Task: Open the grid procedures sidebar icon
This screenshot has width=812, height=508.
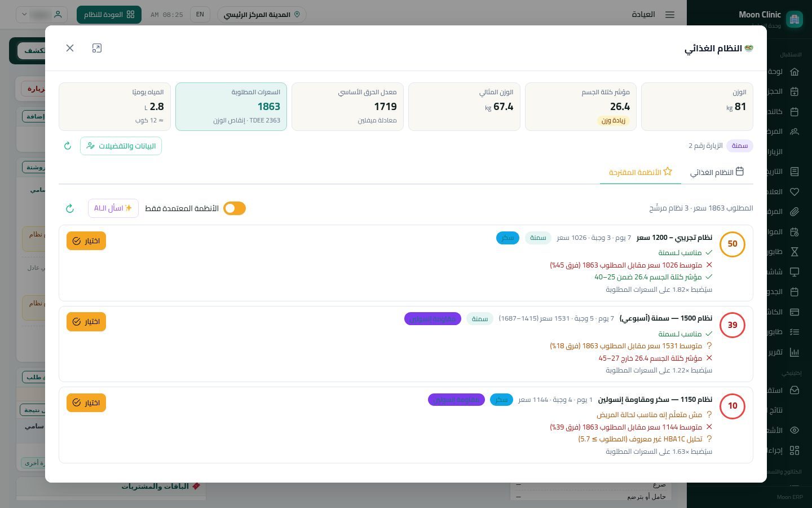Action: (x=795, y=450)
